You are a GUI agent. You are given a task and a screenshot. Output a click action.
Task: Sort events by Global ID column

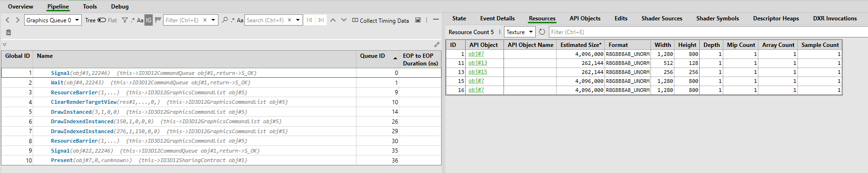pos(17,59)
